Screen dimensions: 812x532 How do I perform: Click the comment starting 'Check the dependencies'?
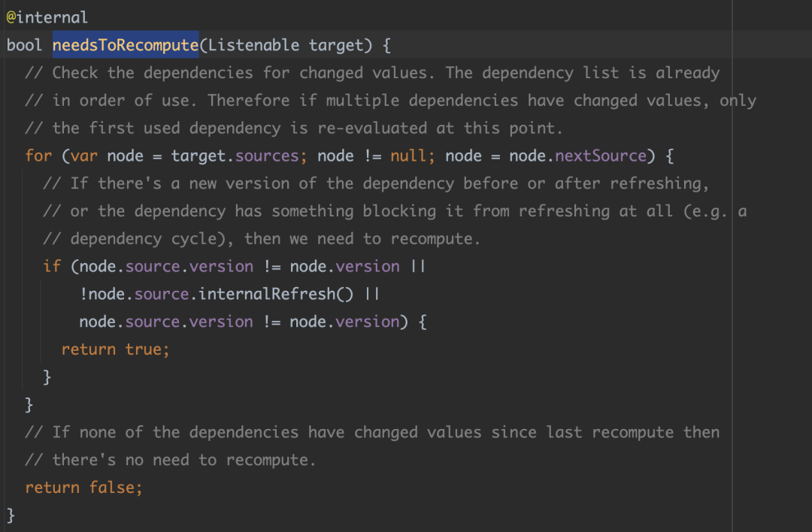pyautogui.click(x=372, y=73)
